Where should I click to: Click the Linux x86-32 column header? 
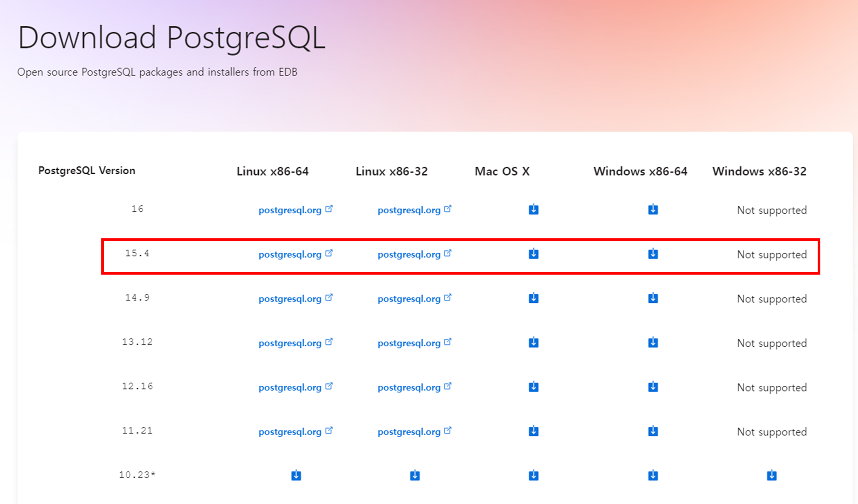point(391,171)
